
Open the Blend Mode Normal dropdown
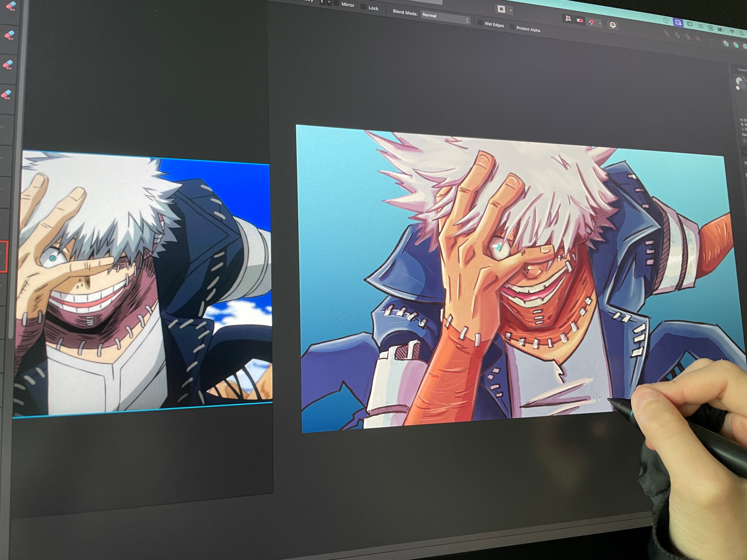[x=445, y=18]
